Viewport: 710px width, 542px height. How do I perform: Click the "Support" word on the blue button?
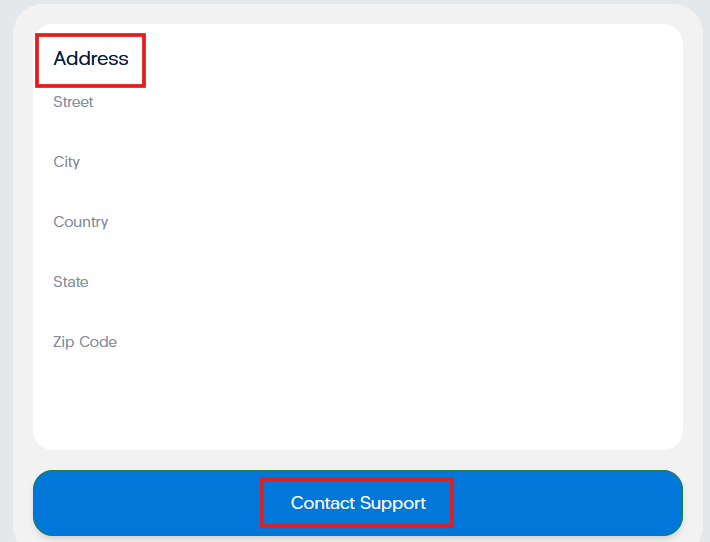tap(393, 504)
